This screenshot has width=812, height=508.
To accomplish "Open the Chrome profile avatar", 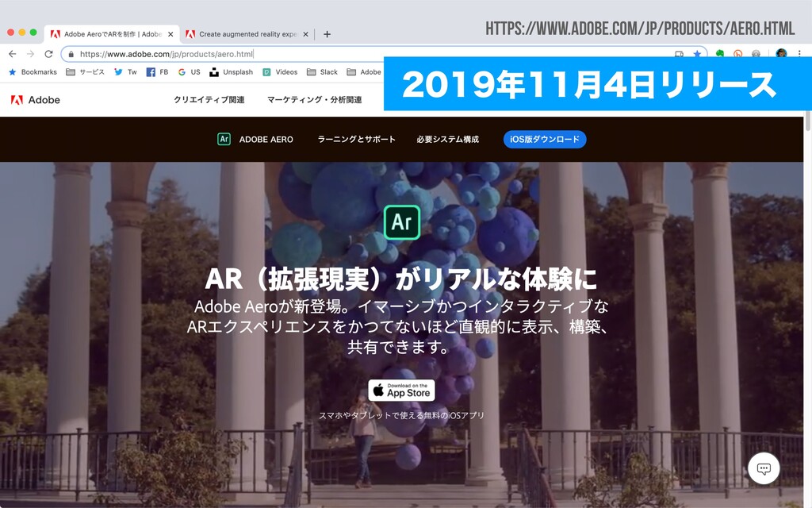I will point(781,53).
